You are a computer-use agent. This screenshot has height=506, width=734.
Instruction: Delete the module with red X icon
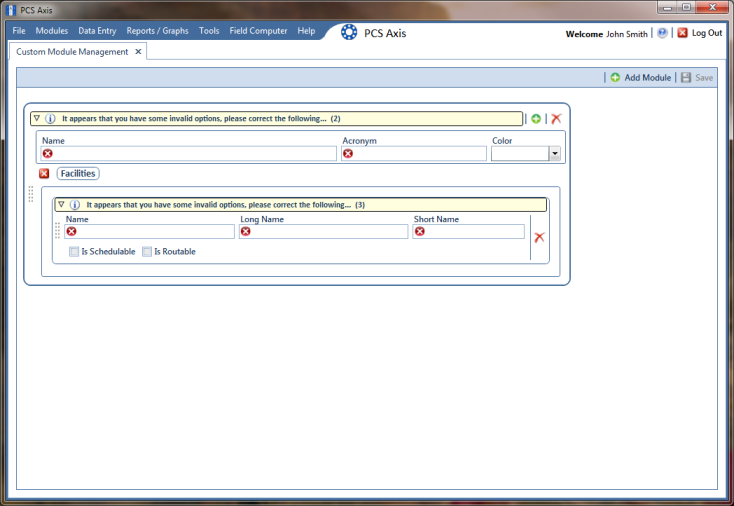point(556,119)
